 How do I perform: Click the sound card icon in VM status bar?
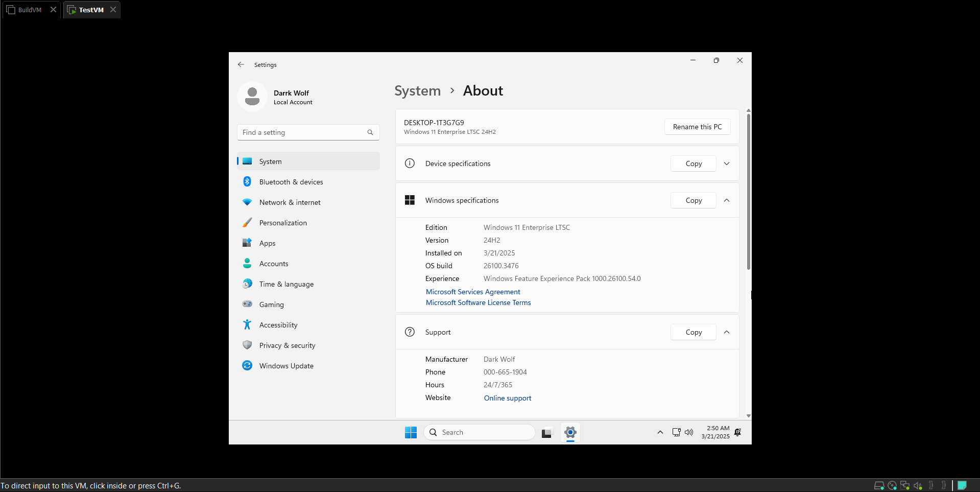pos(918,485)
